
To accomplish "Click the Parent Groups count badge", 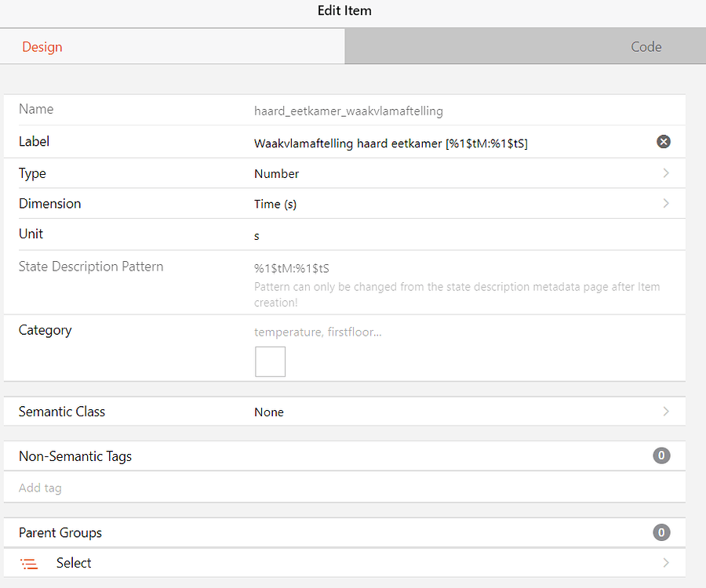I will [x=661, y=532].
